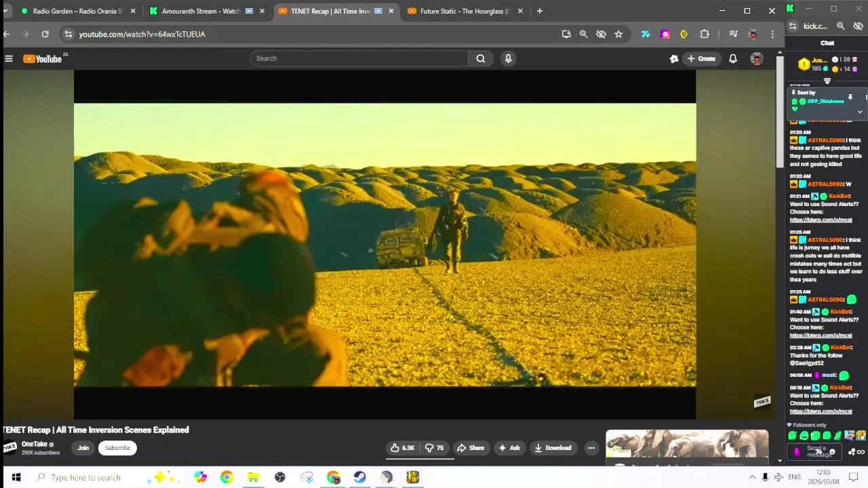Close the Radio Garden tab
868x488 pixels.
[x=133, y=11]
